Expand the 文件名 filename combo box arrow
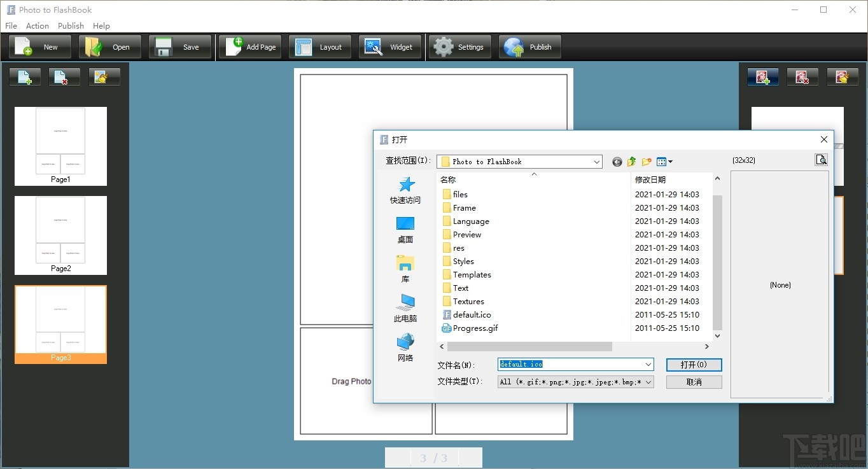The width and height of the screenshot is (868, 469). (x=648, y=365)
